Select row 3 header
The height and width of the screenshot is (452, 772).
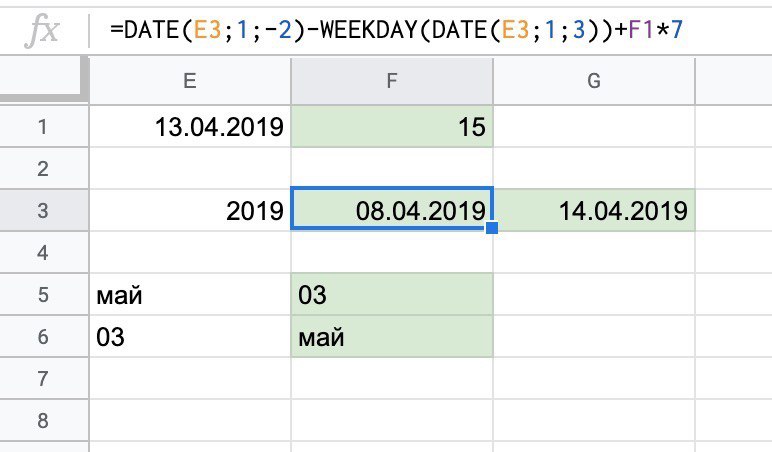pyautogui.click(x=44, y=211)
